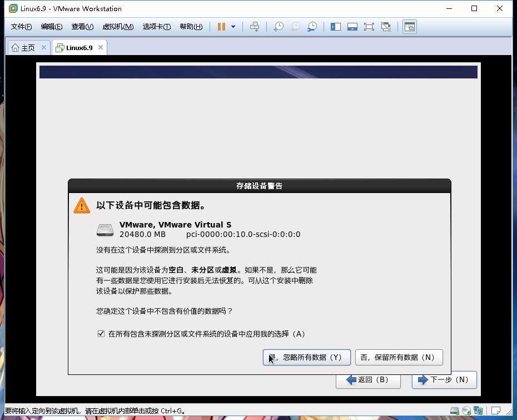Click the CD/DVD drive icon in status bar

pyautogui.click(x=466, y=411)
